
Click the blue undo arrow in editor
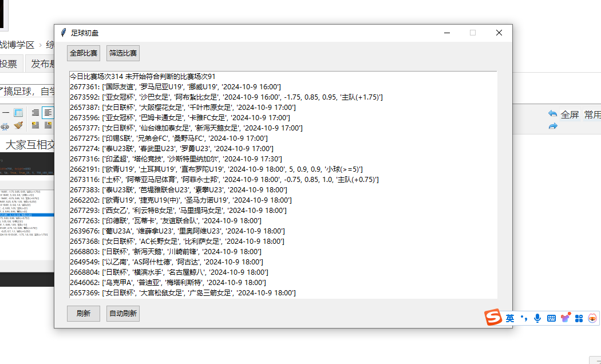552,114
